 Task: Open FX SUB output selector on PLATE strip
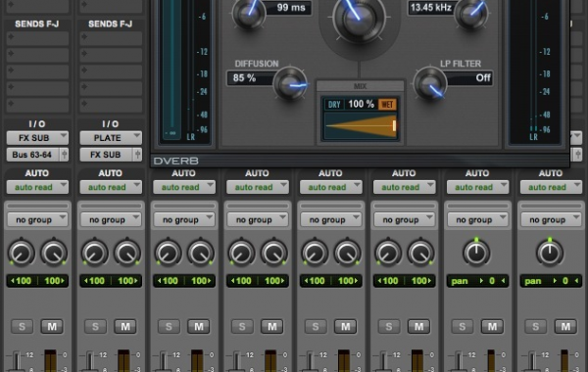106,155
